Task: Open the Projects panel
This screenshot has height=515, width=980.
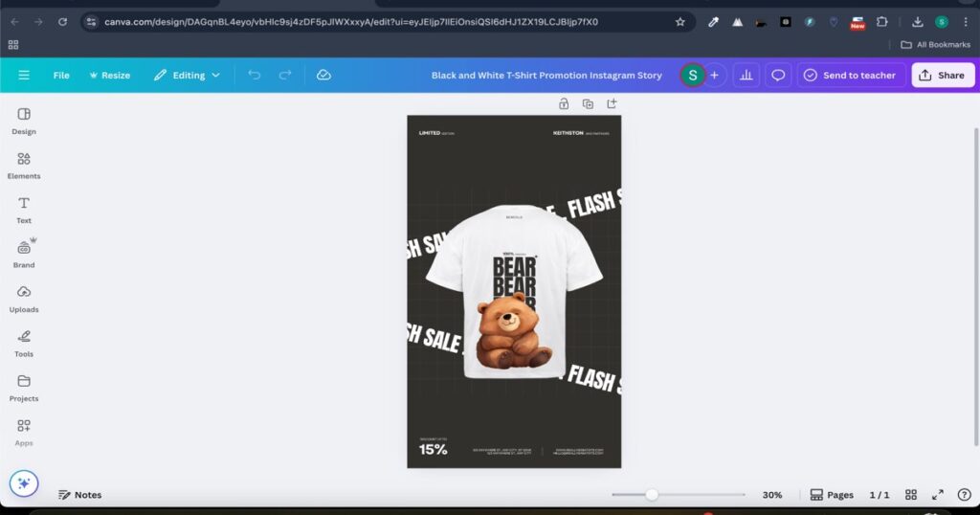Action: (x=24, y=388)
